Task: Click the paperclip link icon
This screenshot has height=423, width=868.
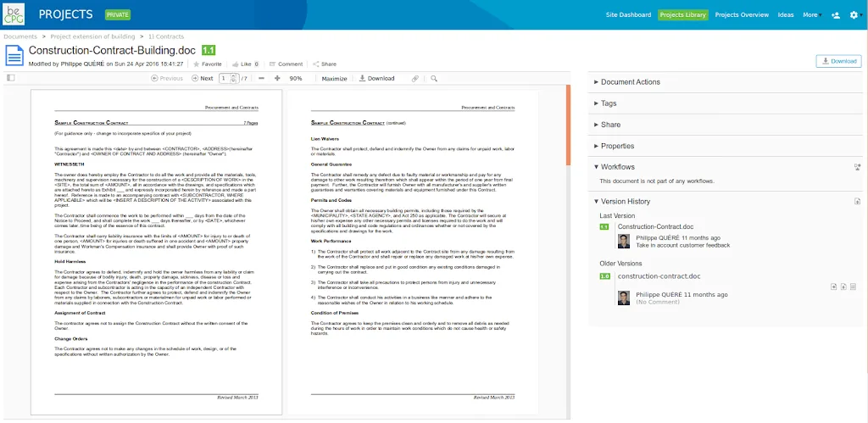Action: tap(415, 79)
